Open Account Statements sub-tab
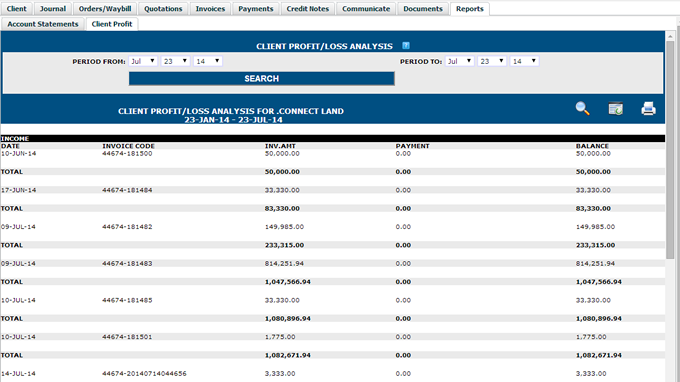Image resolution: width=680 pixels, height=382 pixels. 42,24
